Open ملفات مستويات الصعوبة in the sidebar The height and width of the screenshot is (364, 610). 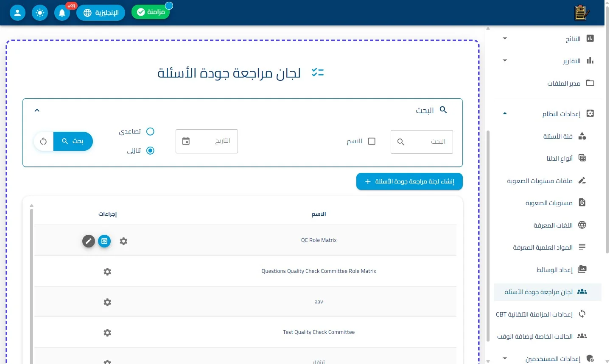pyautogui.click(x=548, y=181)
